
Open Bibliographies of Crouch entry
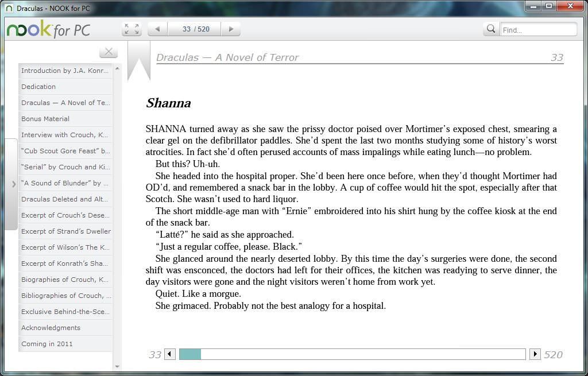click(x=65, y=296)
